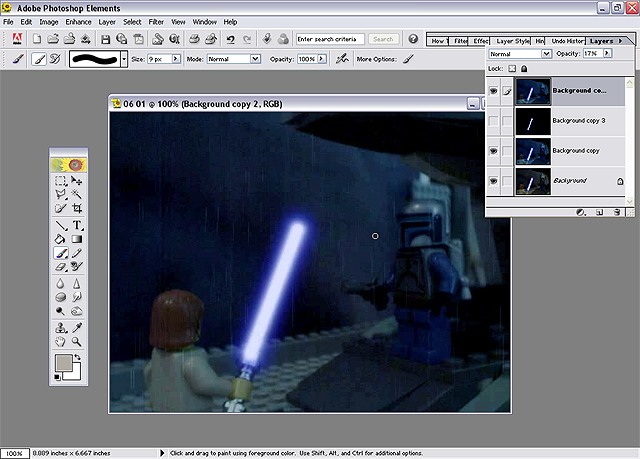Toggle link box for Background copy layer
Viewport: 640px width, 459px height.
507,151
